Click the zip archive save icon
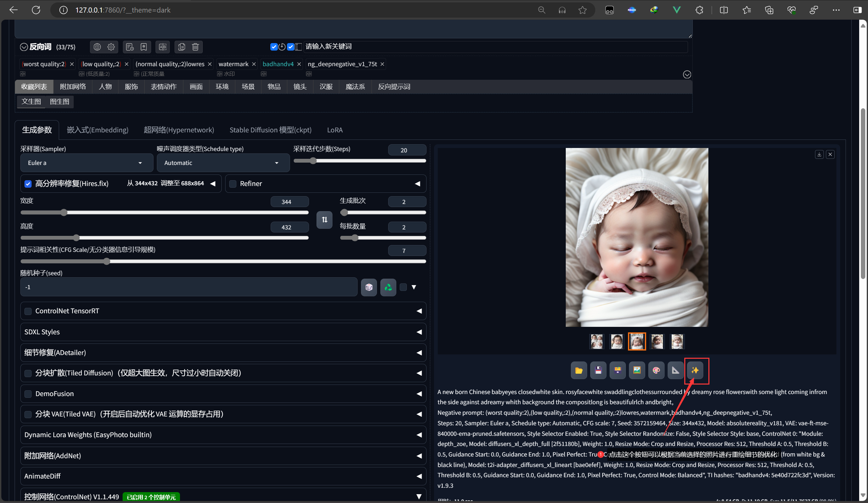 (x=618, y=370)
